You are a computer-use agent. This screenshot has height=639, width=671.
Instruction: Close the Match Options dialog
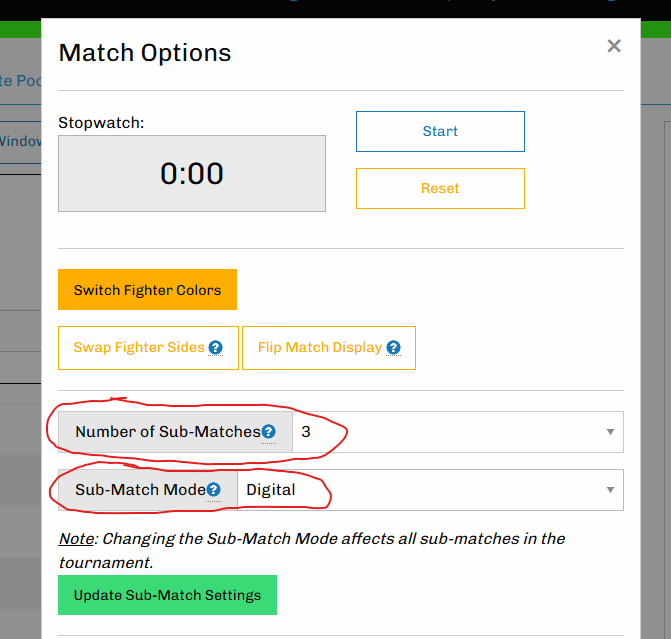click(614, 46)
